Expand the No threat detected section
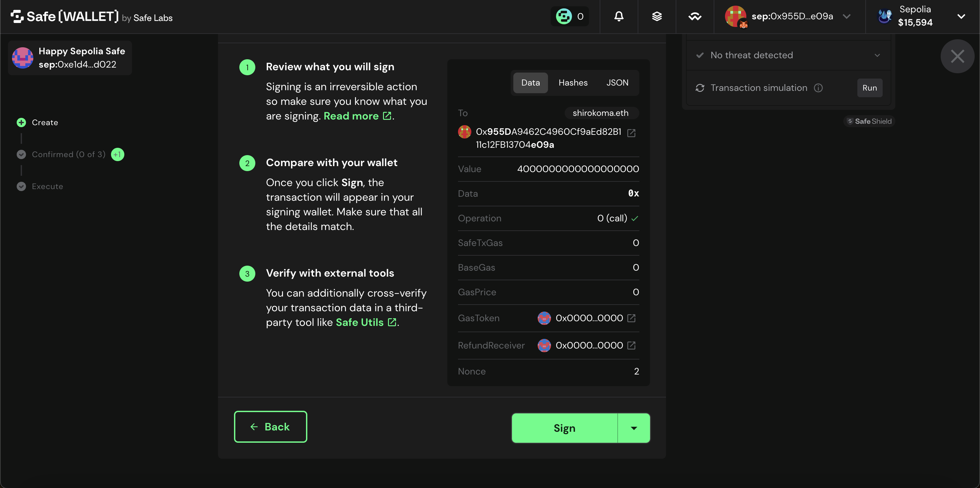Viewport: 980px width, 488px height. coord(877,56)
